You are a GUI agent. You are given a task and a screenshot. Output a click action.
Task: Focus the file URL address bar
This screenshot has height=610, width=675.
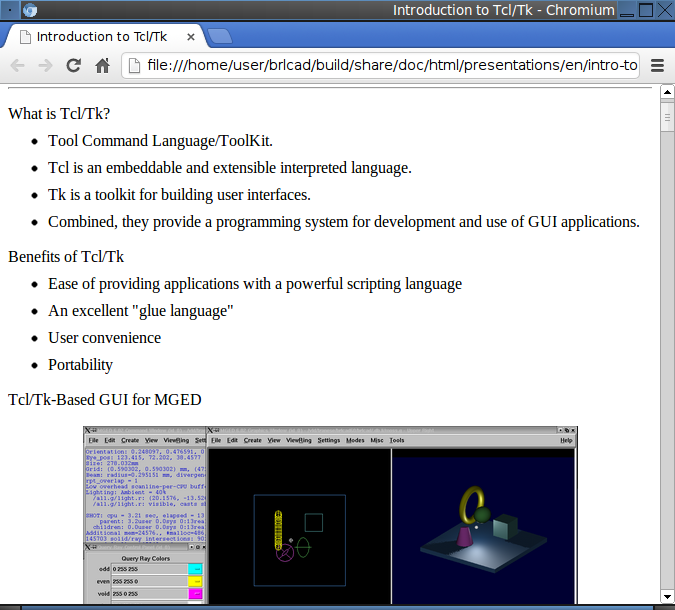pos(390,66)
